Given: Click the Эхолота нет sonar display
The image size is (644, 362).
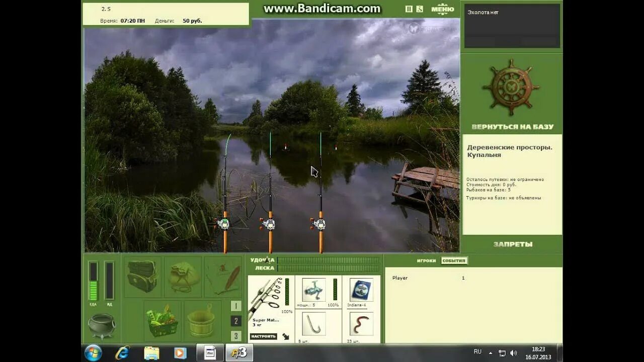Looking at the screenshot, I should pyautogui.click(x=512, y=26).
